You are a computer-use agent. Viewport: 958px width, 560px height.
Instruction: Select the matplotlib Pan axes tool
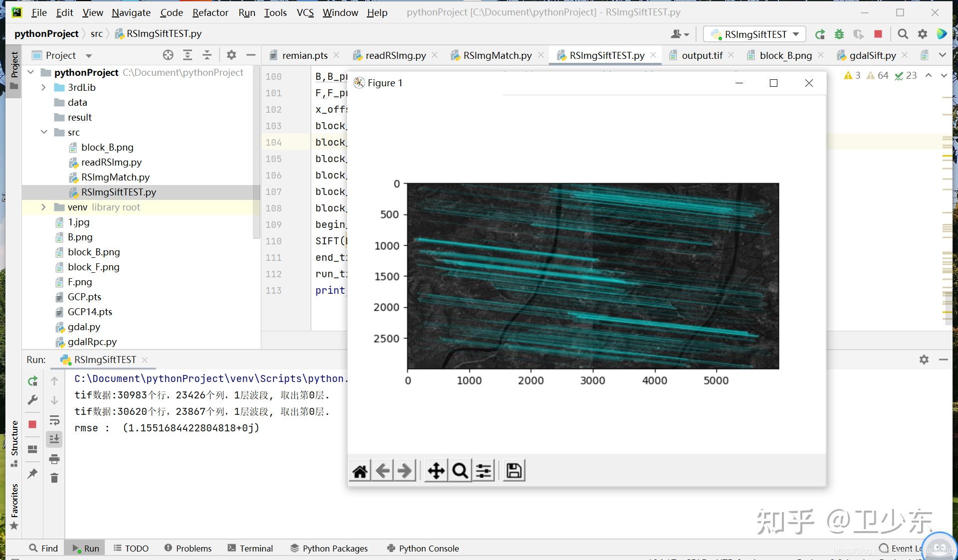pyautogui.click(x=436, y=471)
